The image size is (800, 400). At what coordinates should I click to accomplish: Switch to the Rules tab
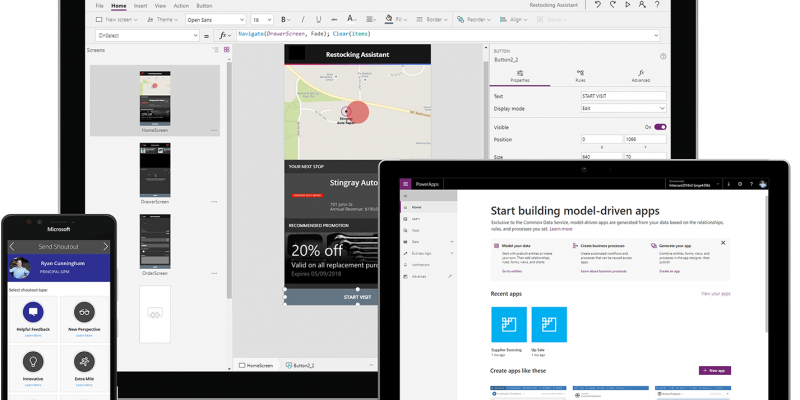coord(580,77)
